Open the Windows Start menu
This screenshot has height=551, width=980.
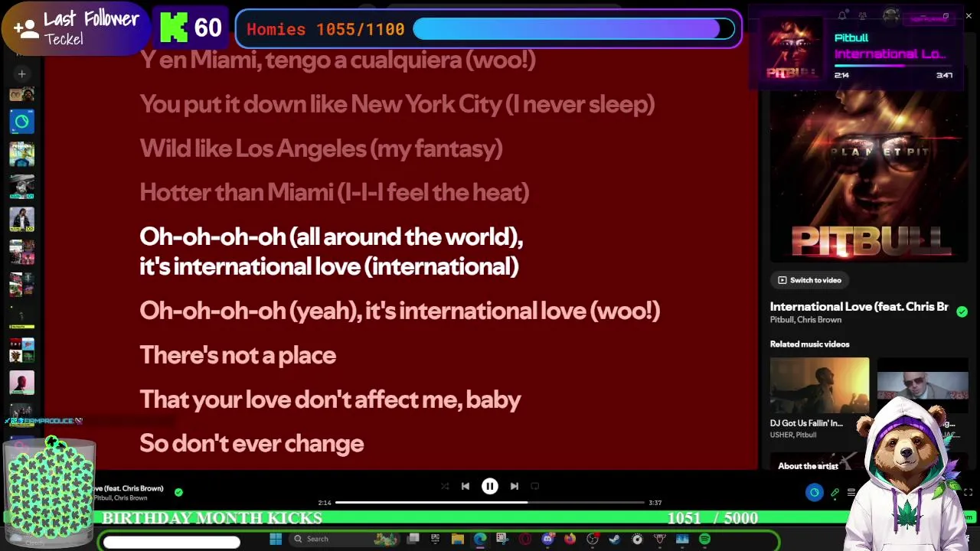[x=276, y=539]
